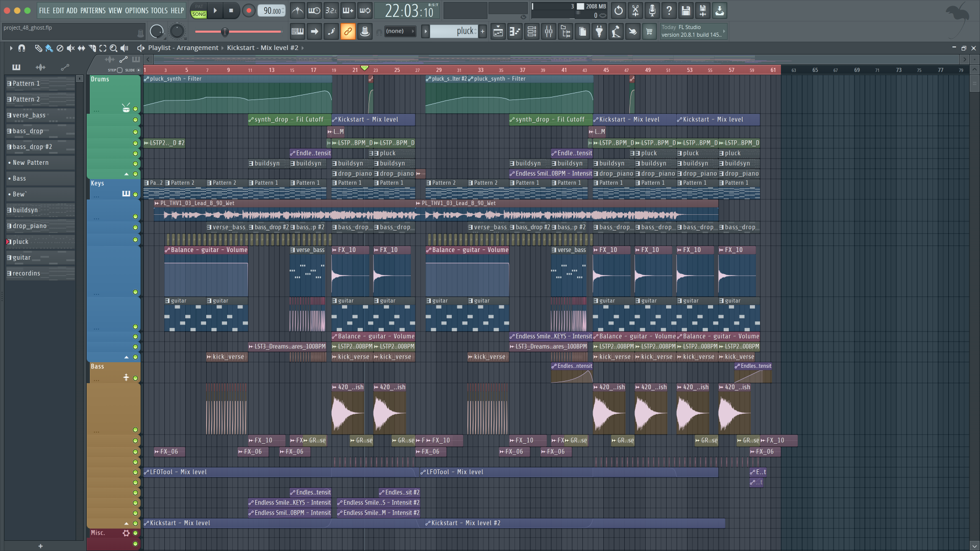Toggle the highlighted multilink to controllers icon
The height and width of the screenshot is (551, 980).
348,32
